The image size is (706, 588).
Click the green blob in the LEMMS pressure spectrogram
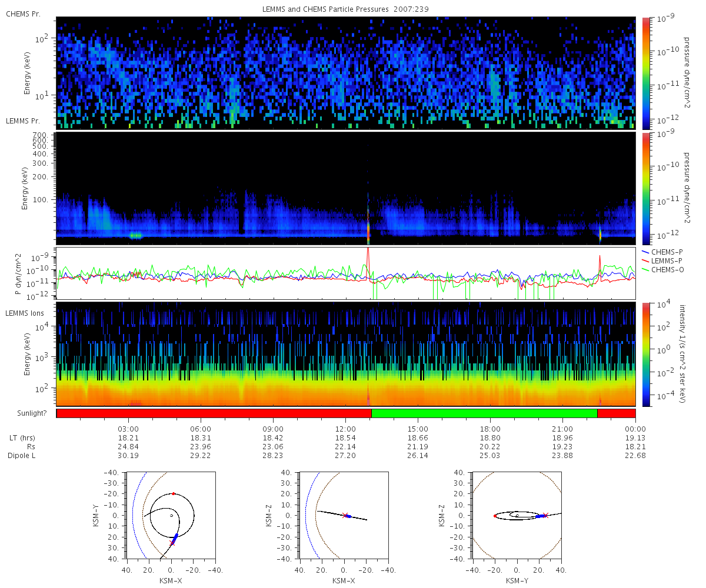pos(136,235)
